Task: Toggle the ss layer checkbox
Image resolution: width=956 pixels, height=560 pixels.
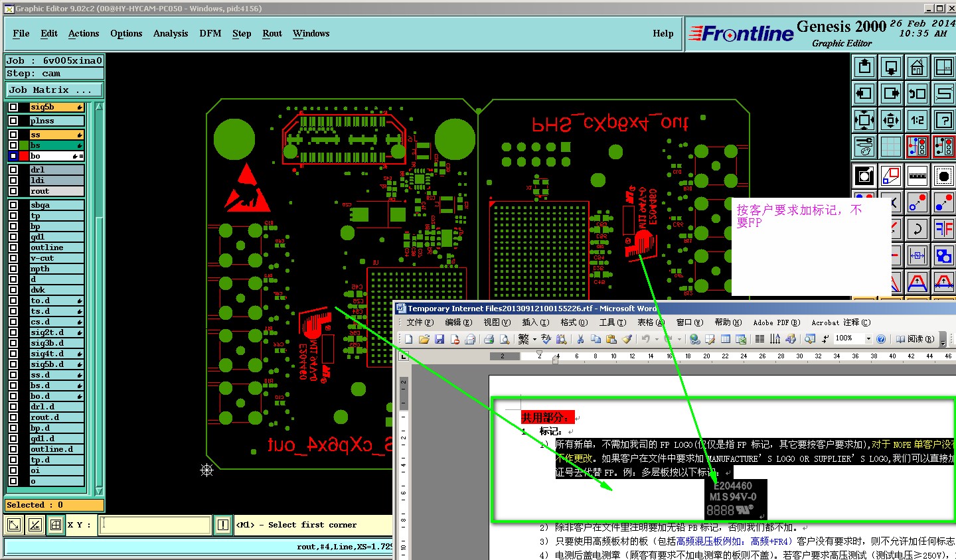Action: click(13, 135)
